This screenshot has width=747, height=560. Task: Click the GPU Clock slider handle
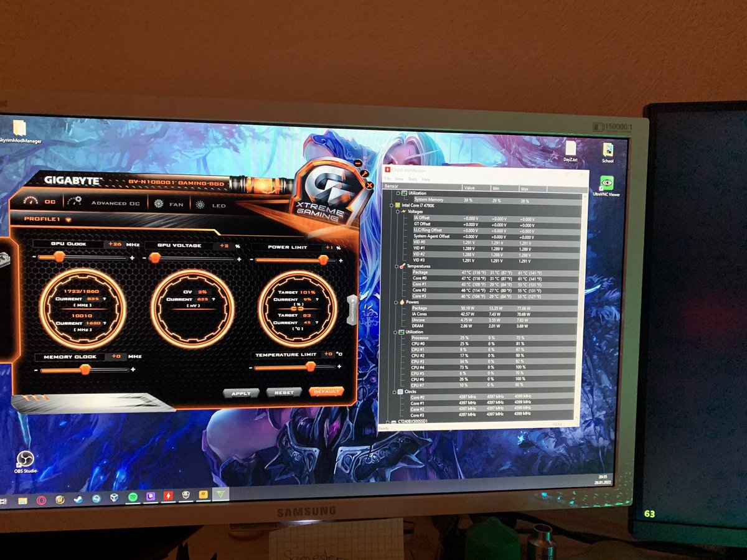[60, 256]
